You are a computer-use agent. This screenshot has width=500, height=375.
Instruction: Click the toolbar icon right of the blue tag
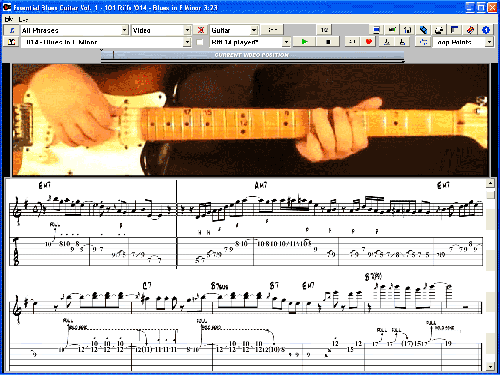(439, 30)
